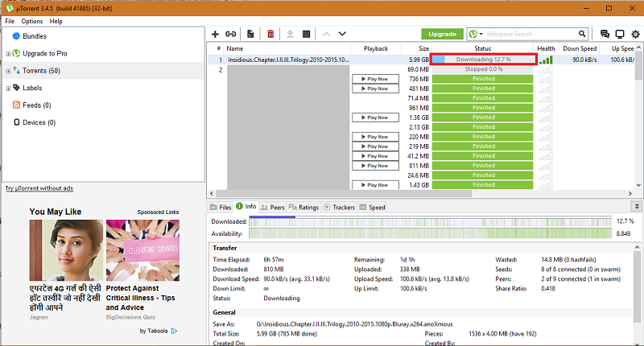Sort by the Health column header
Screen dimensions: 644x346
pos(546,48)
